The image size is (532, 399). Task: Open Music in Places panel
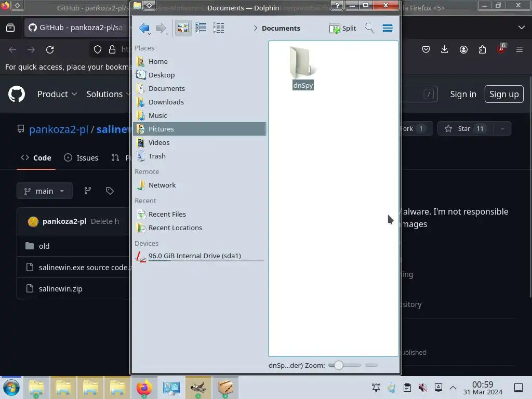point(200,116)
